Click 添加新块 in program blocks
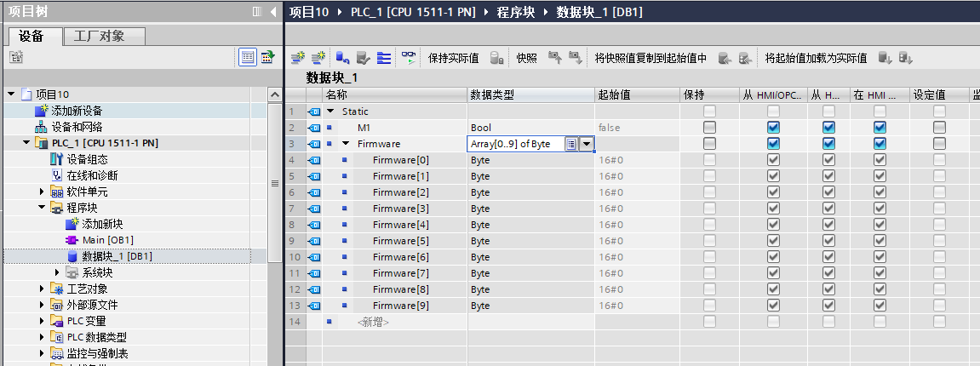Image resolution: width=980 pixels, height=366 pixels. coord(102,224)
